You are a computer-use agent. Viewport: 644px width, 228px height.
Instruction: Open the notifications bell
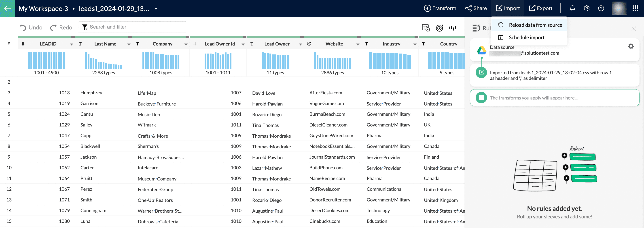[x=572, y=8]
